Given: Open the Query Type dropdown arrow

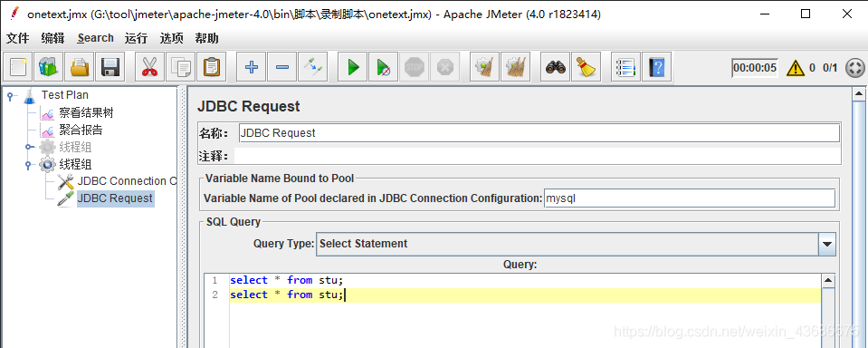Looking at the screenshot, I should [827, 244].
